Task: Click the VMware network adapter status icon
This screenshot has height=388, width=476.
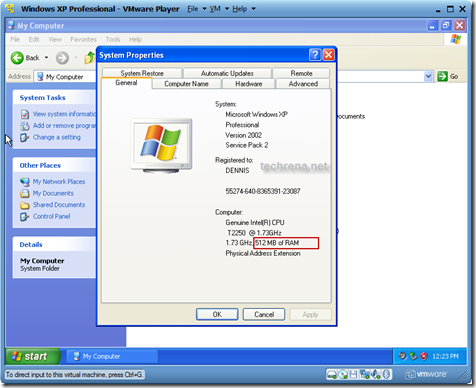Action: click(x=365, y=374)
